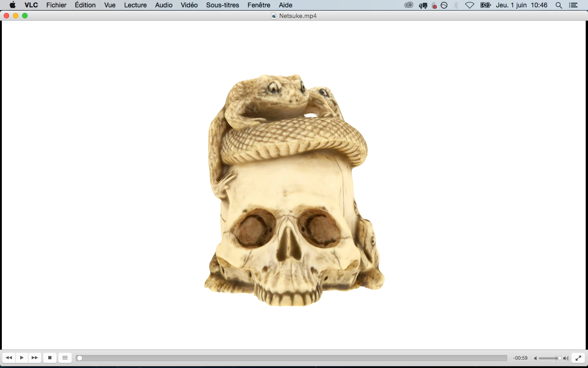
Task: Set maximum volume via loud speaker icon
Action: [x=565, y=358]
